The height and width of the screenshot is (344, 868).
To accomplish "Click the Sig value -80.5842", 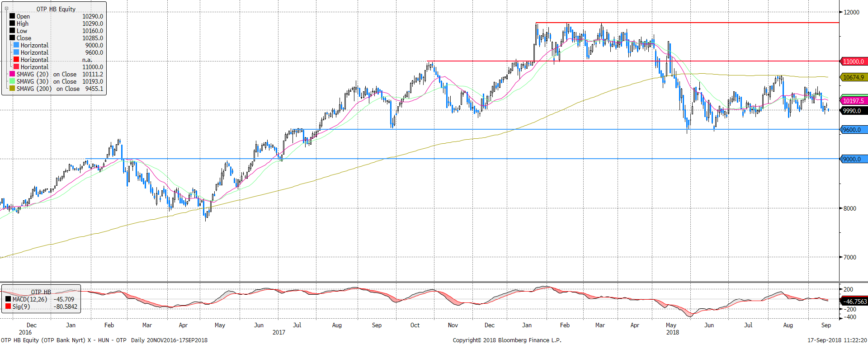I will [x=66, y=306].
